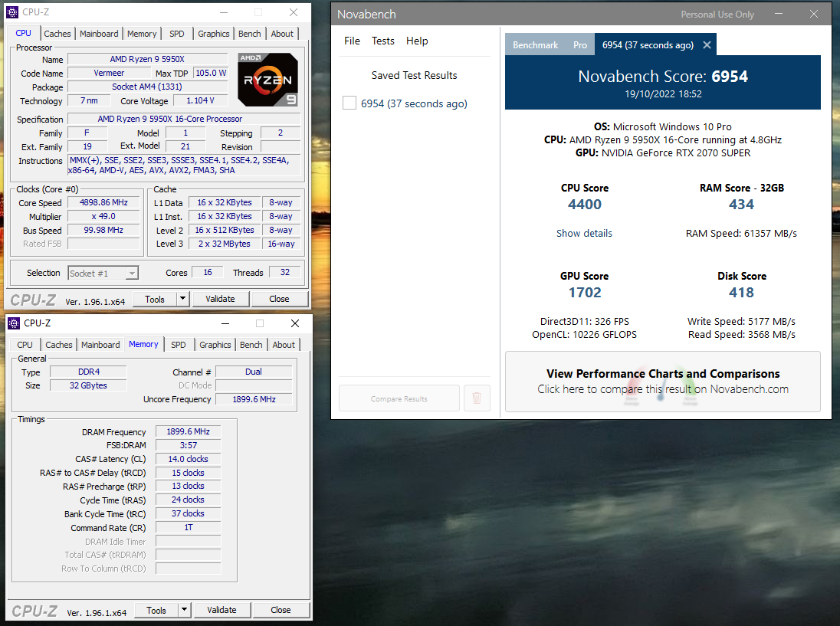Select CPU tab in top CPU-Z window

tap(24, 33)
